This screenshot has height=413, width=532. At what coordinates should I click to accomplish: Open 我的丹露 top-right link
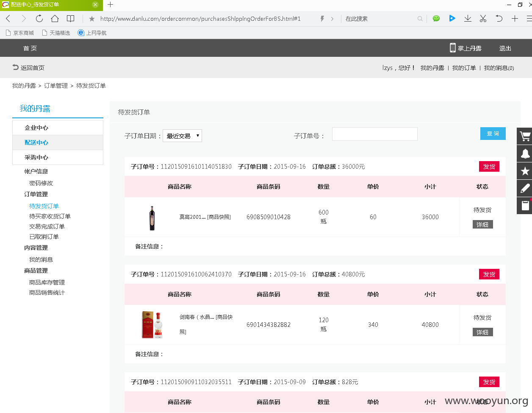pyautogui.click(x=432, y=68)
